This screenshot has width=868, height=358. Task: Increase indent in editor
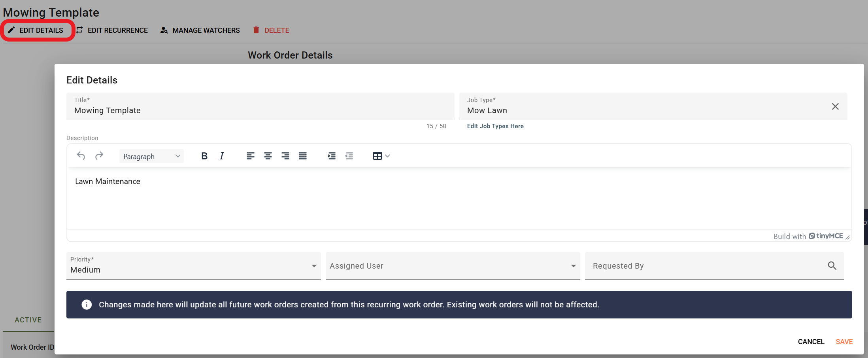click(332, 156)
